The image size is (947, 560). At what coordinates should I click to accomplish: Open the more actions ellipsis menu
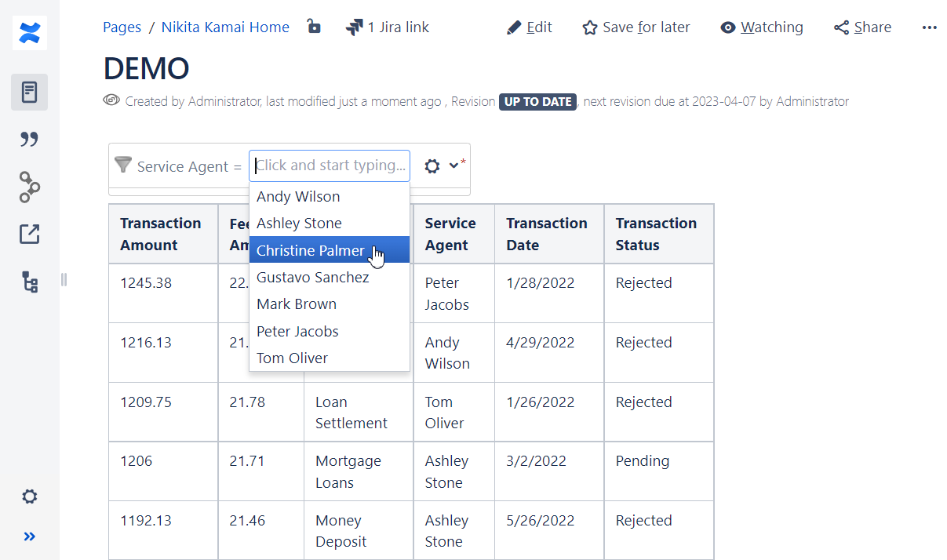930,27
